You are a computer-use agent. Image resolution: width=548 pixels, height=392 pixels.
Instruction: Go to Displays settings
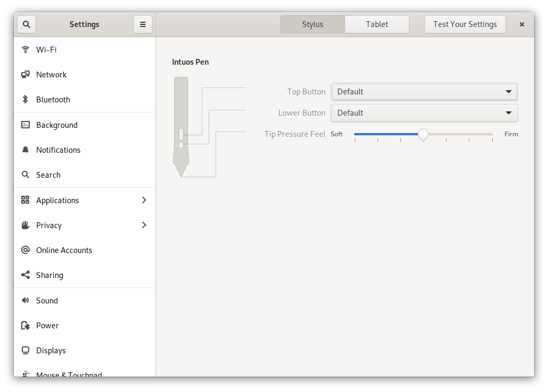tap(84, 351)
